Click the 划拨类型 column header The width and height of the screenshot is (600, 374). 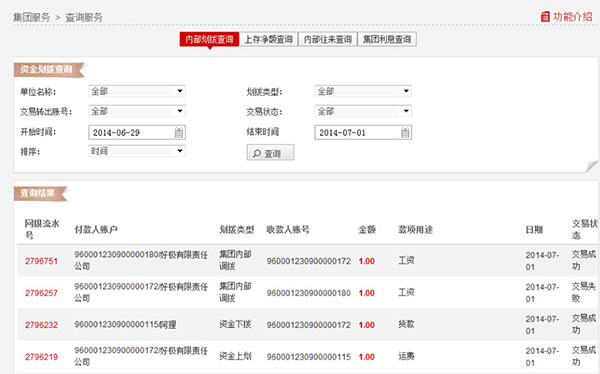point(236,230)
